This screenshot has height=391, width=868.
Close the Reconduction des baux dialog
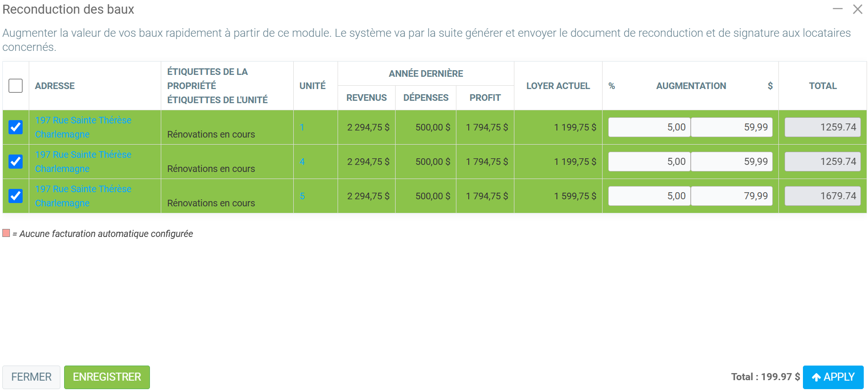tap(857, 9)
